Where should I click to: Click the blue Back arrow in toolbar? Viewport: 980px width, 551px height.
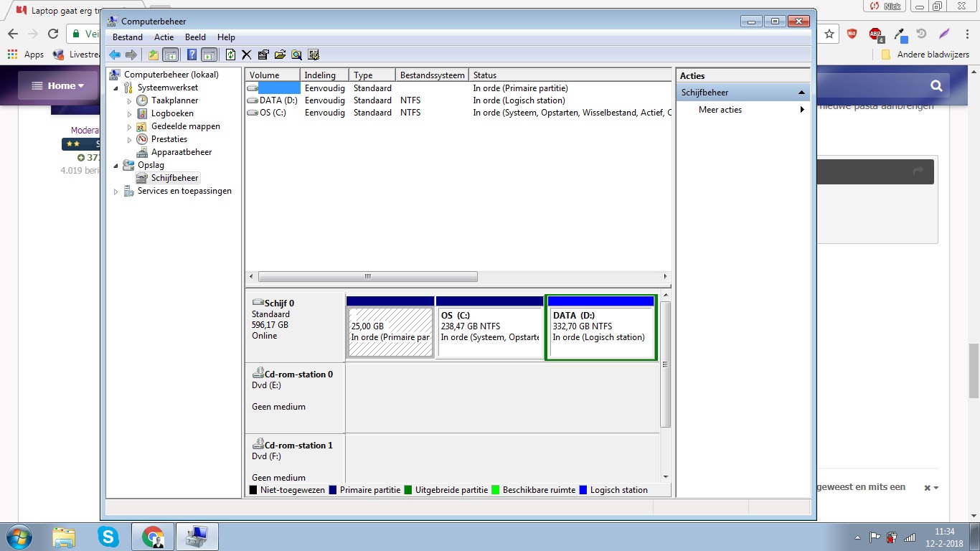(x=115, y=55)
